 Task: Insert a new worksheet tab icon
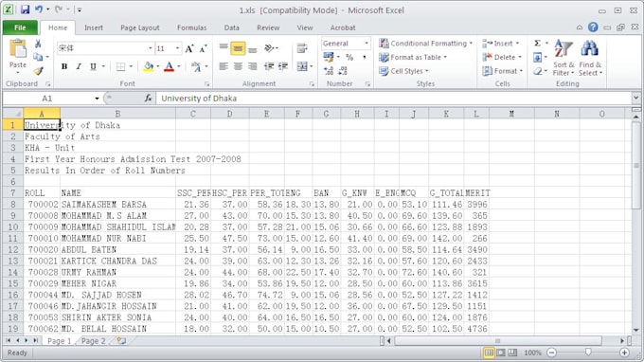coord(121,340)
